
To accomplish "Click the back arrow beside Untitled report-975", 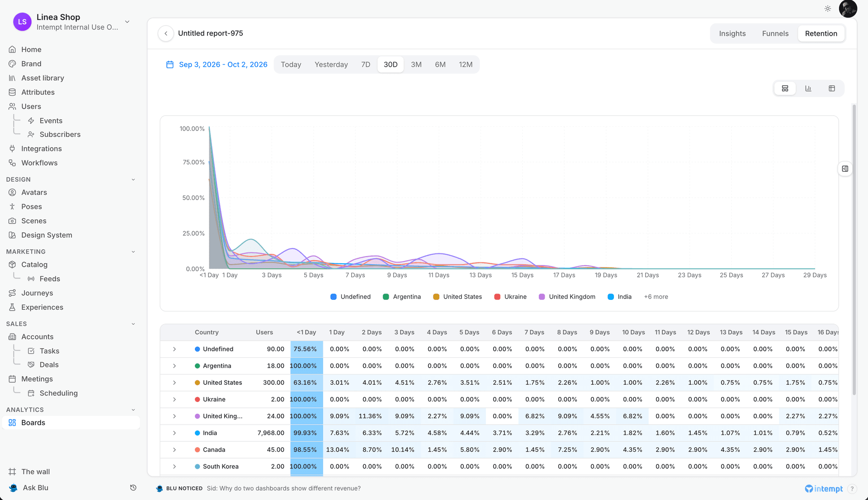I will pyautogui.click(x=166, y=33).
